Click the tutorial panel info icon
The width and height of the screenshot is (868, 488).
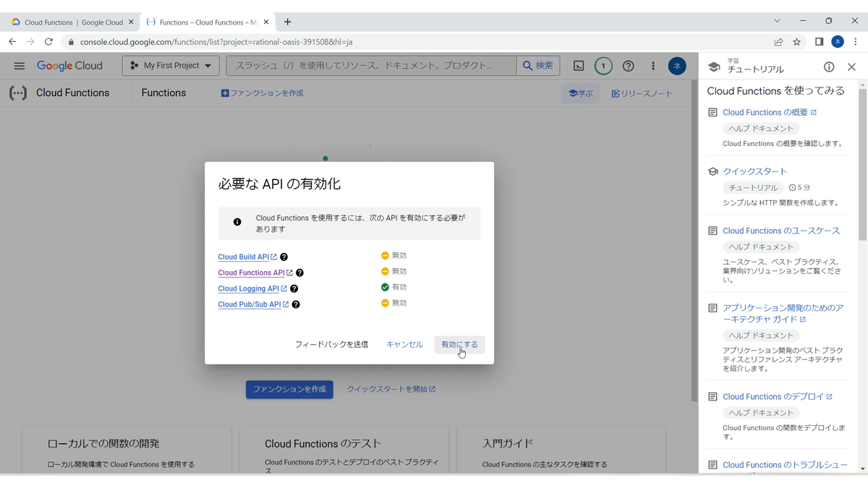(829, 67)
